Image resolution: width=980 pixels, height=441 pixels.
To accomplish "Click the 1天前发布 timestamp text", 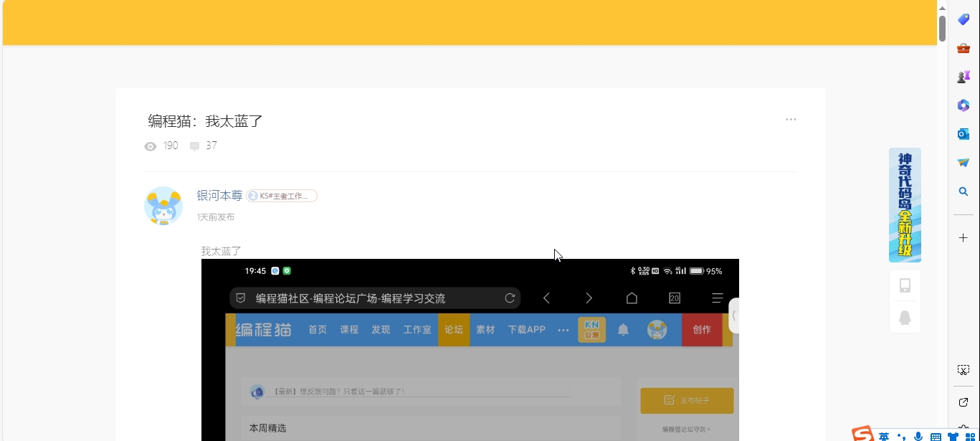I will pyautogui.click(x=216, y=217).
